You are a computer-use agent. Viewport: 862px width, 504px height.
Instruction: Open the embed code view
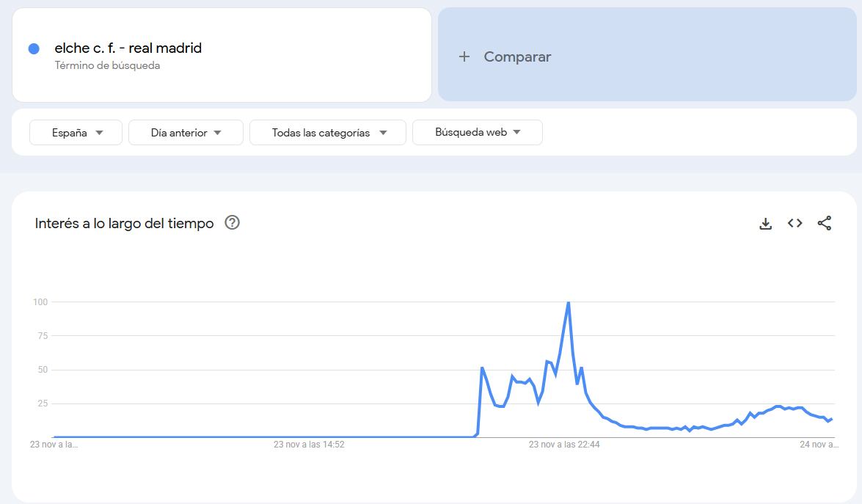(x=795, y=223)
